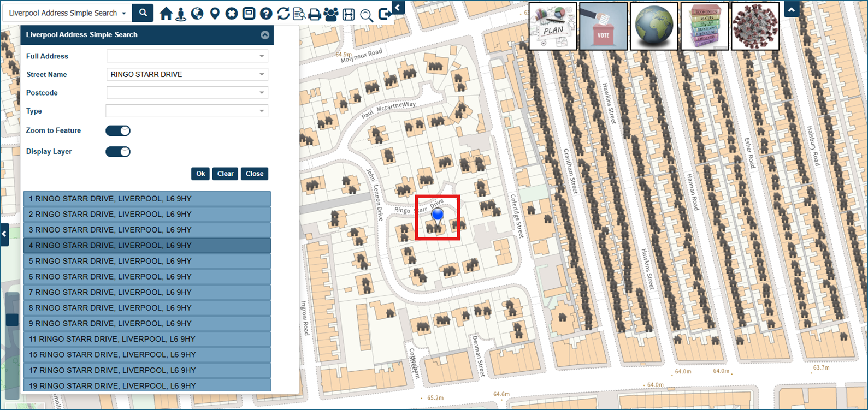Image resolution: width=868 pixels, height=410 pixels.
Task: Click the refresh arrows icon
Action: point(283,14)
